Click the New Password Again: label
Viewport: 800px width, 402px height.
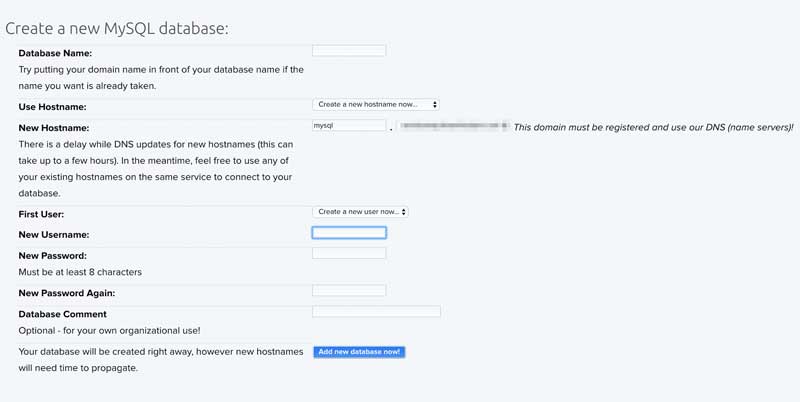click(67, 293)
